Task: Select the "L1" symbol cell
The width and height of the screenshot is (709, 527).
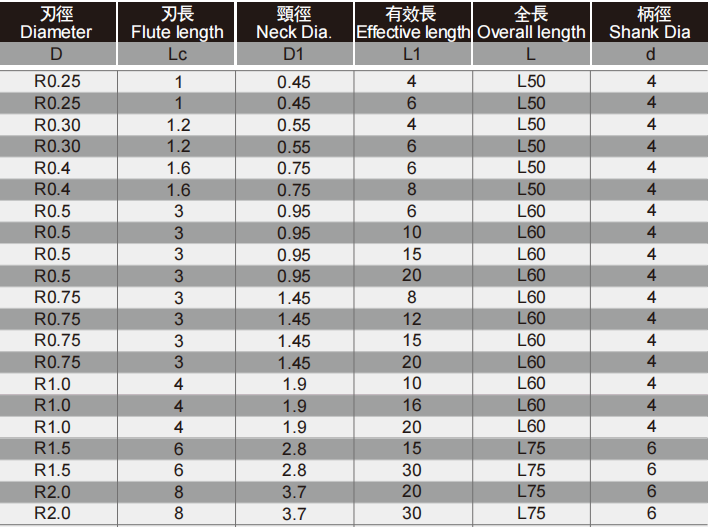Action: (x=412, y=54)
